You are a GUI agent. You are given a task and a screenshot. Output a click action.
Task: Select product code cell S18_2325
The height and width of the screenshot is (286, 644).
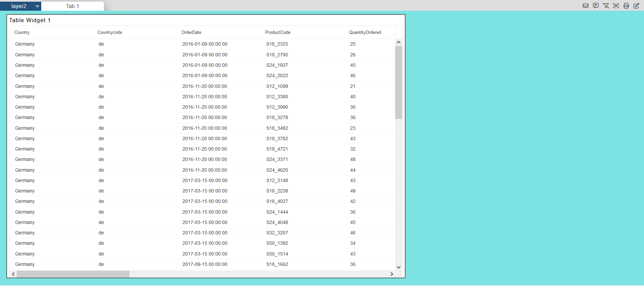(277, 44)
